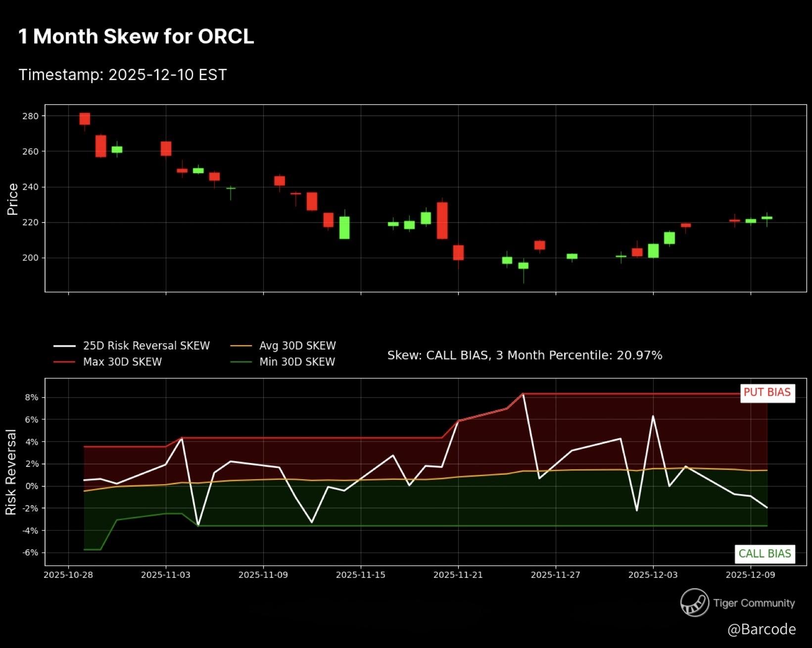Click the 2025-11-09 date tick label
The height and width of the screenshot is (648, 812).
click(263, 575)
